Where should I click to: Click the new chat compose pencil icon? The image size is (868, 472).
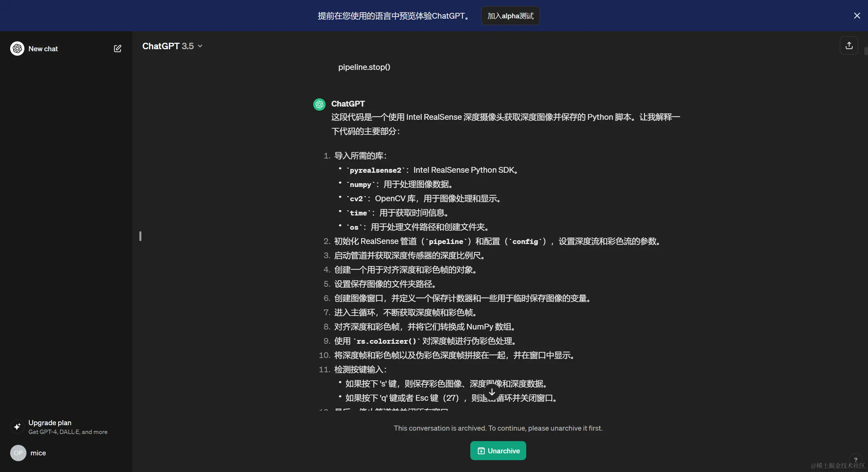[117, 49]
